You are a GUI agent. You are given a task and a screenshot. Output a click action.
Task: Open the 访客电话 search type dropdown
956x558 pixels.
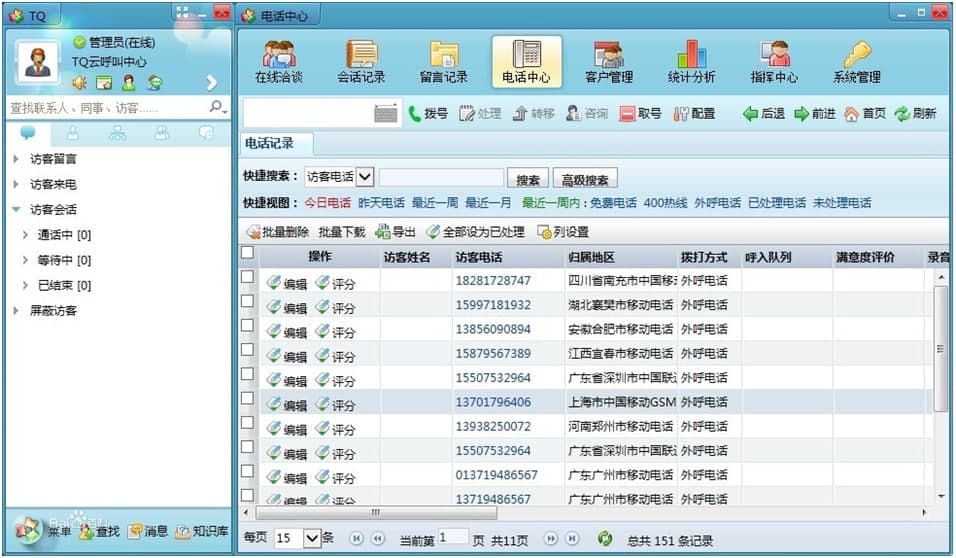(365, 177)
